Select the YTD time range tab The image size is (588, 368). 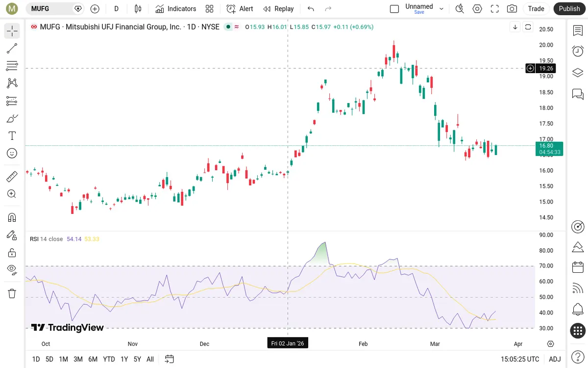click(x=109, y=359)
